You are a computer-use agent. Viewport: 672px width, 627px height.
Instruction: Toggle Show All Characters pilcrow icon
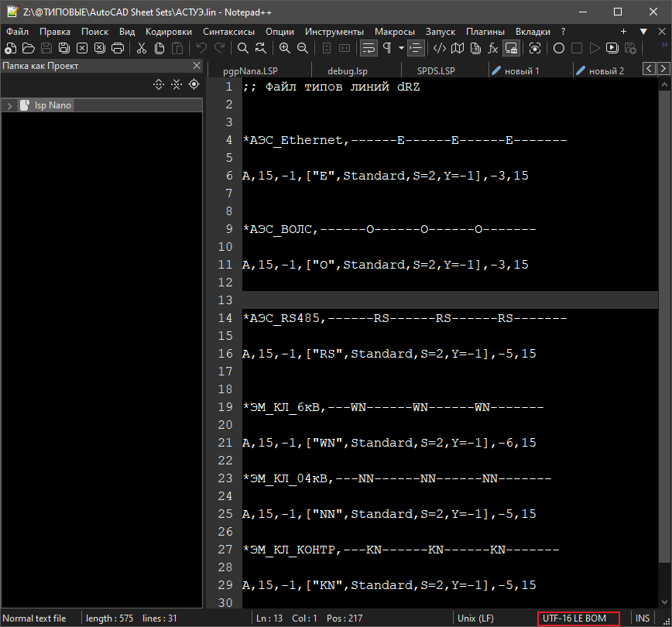click(x=387, y=48)
